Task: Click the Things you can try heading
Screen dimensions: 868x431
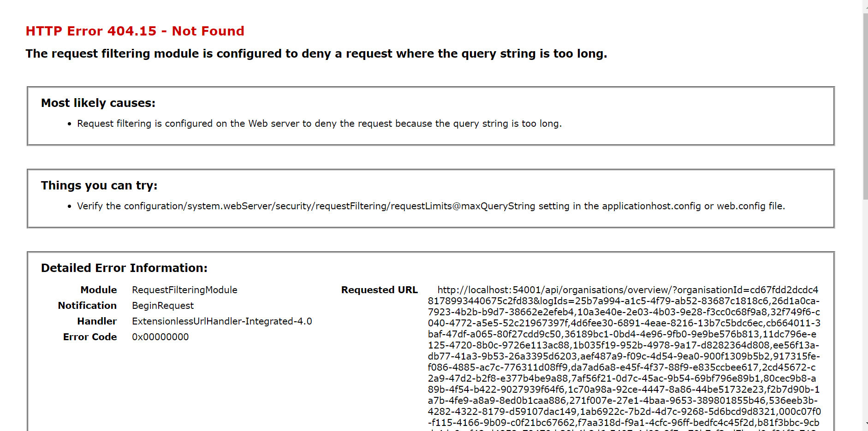Action: (99, 185)
